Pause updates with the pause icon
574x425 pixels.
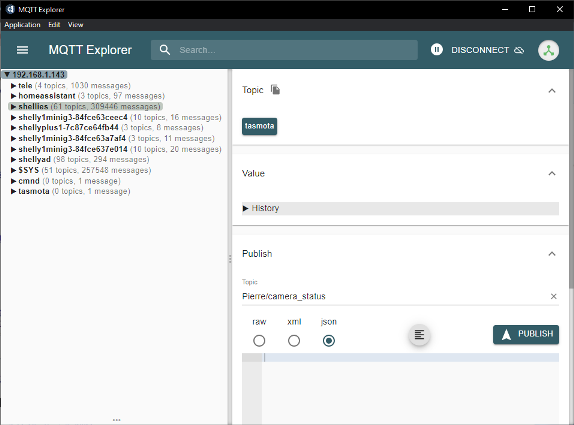(x=436, y=49)
